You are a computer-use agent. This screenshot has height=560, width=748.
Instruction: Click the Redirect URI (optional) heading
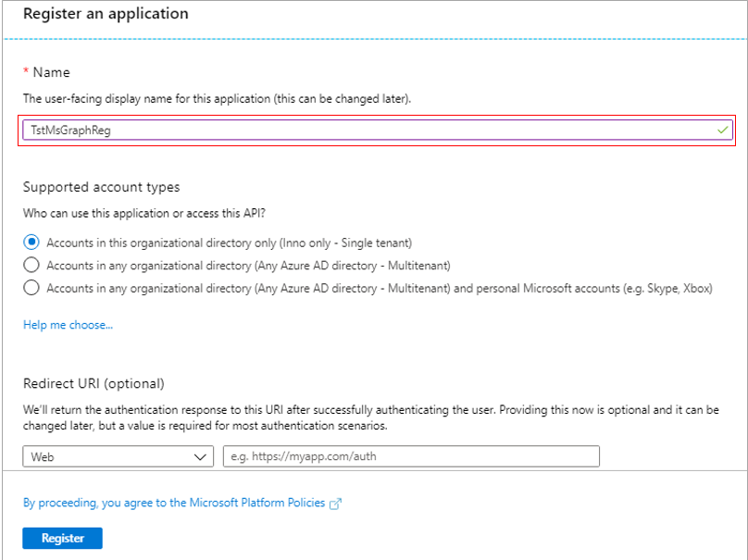(x=94, y=383)
